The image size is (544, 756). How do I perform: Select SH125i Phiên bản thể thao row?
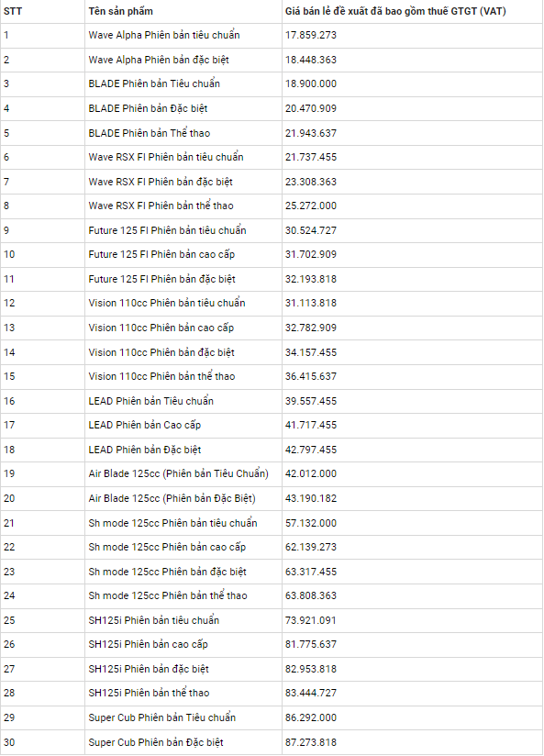point(272,693)
